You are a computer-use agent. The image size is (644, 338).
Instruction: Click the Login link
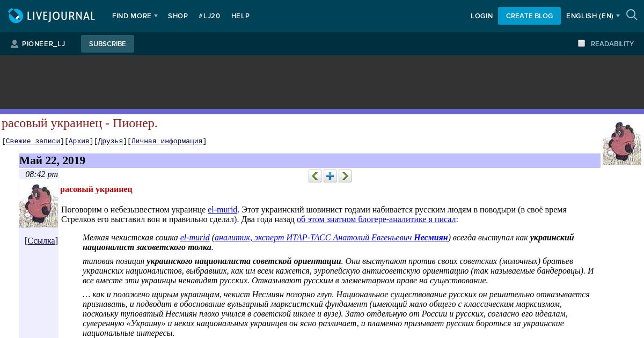[481, 16]
